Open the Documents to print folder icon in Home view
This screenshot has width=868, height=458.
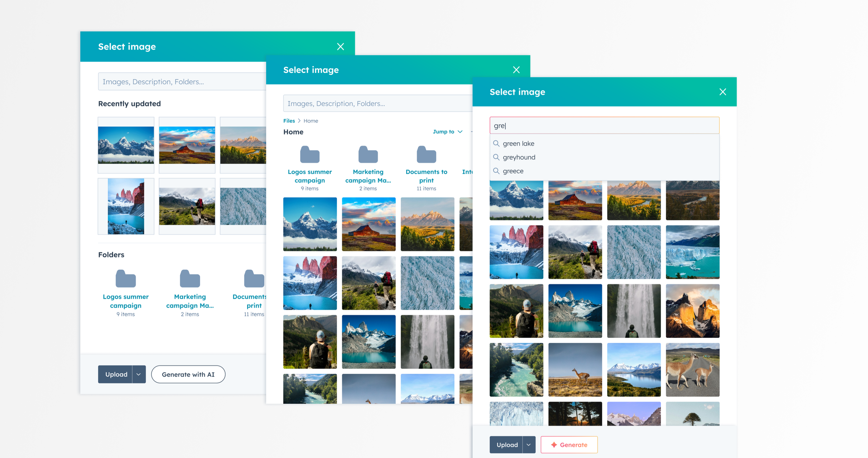click(x=426, y=155)
